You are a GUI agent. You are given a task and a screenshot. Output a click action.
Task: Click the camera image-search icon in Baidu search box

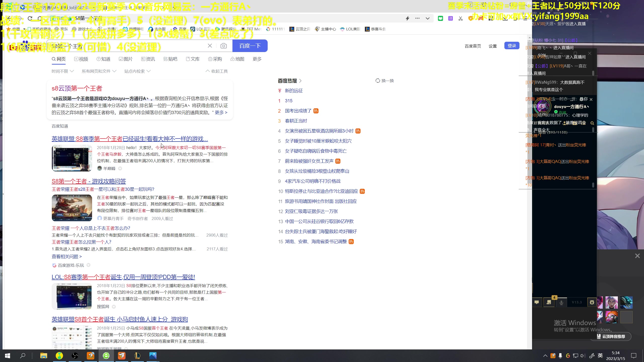[223, 46]
